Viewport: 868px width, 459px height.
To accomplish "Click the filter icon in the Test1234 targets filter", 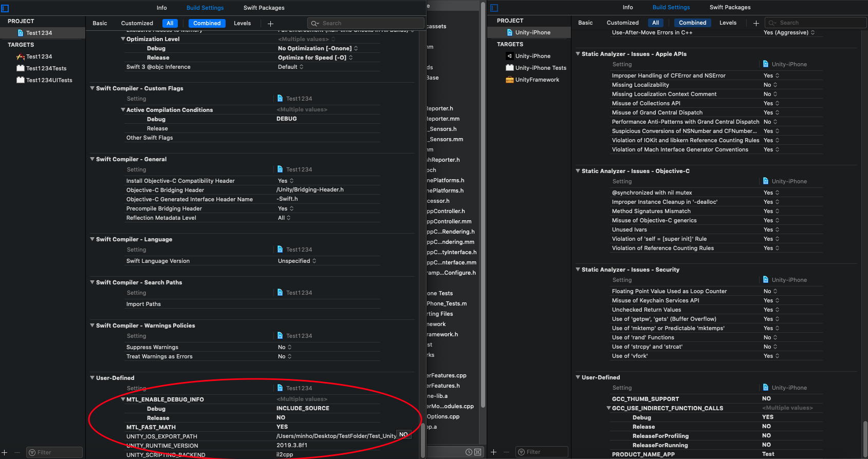I will click(33, 452).
